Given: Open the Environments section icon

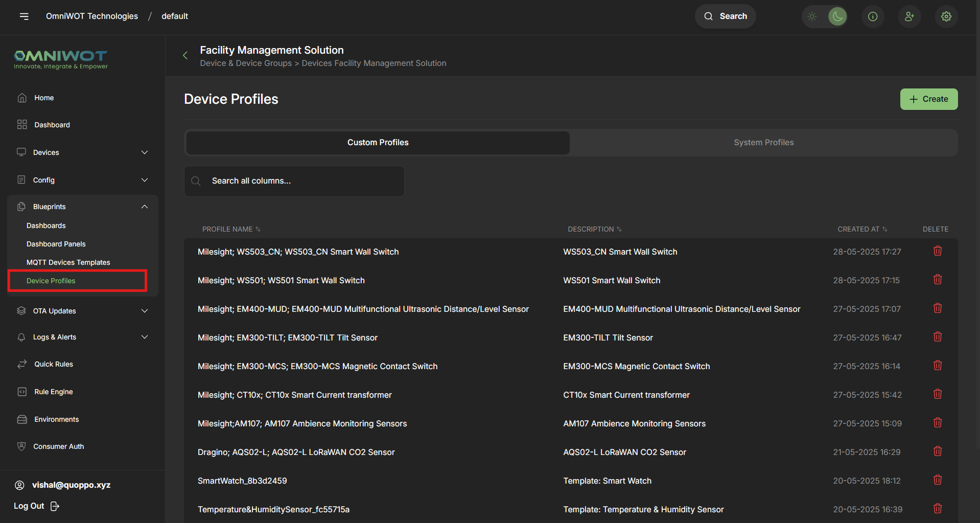Looking at the screenshot, I should (21, 419).
